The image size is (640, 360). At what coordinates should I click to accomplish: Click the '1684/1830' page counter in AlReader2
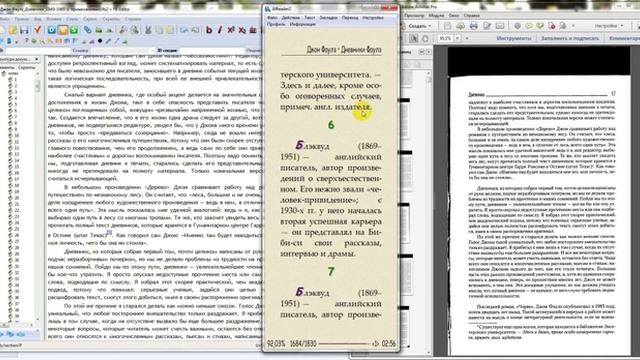coord(303,344)
